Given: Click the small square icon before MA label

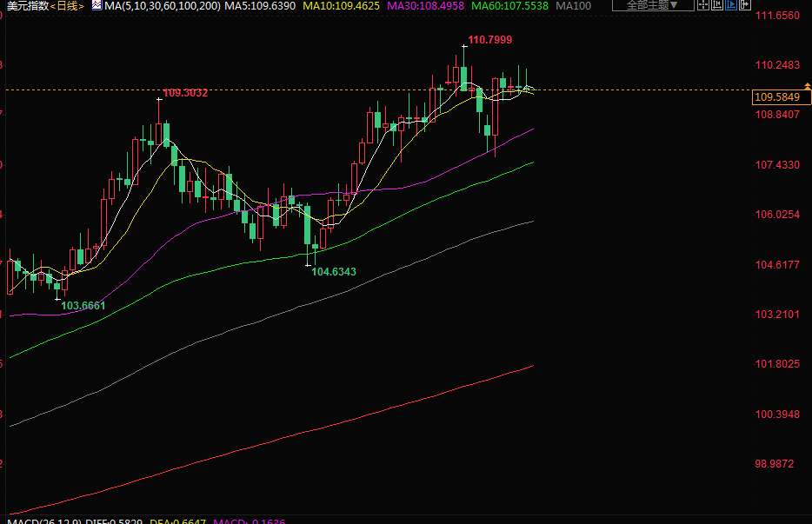Looking at the screenshot, I should point(97,6).
